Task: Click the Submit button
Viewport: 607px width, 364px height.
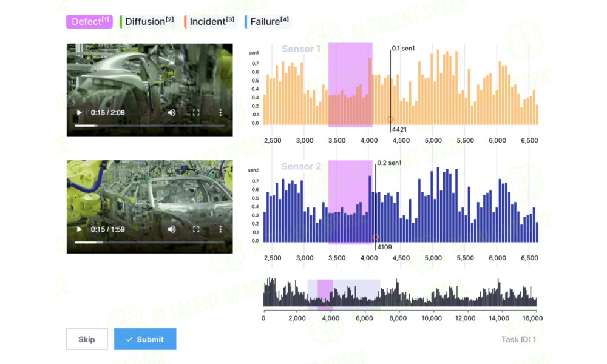Action: coord(145,339)
